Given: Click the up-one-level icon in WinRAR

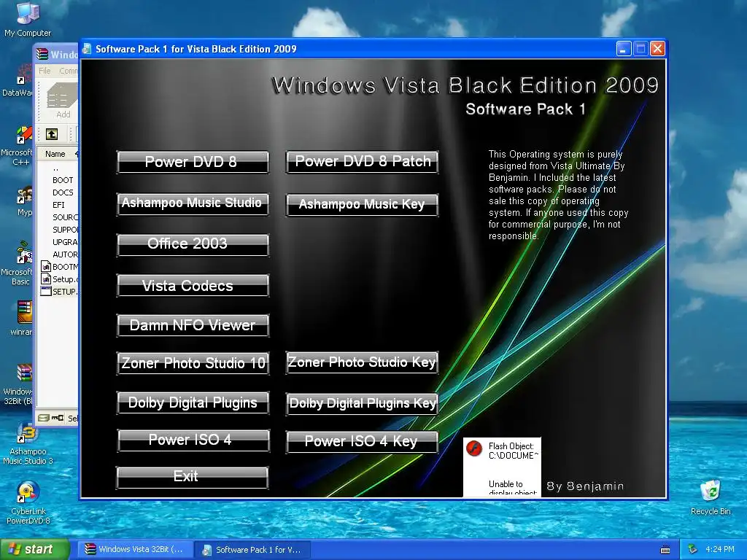Looking at the screenshot, I should point(52,134).
